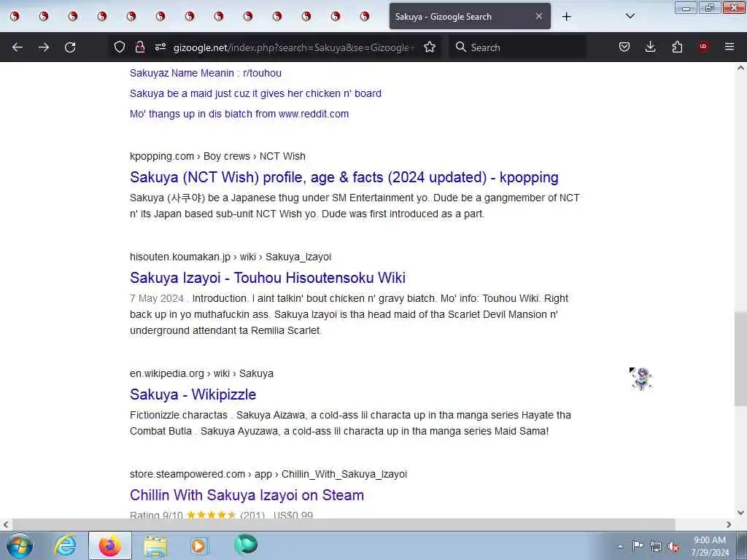Open the network tray icon
This screenshot has height=560, width=747.
pyautogui.click(x=656, y=546)
